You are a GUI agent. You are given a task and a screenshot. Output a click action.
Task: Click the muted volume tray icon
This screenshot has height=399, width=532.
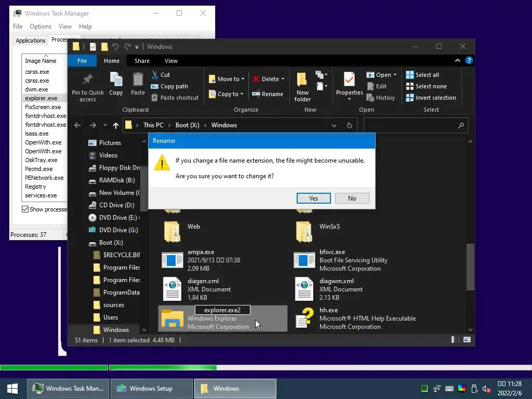pyautogui.click(x=486, y=389)
